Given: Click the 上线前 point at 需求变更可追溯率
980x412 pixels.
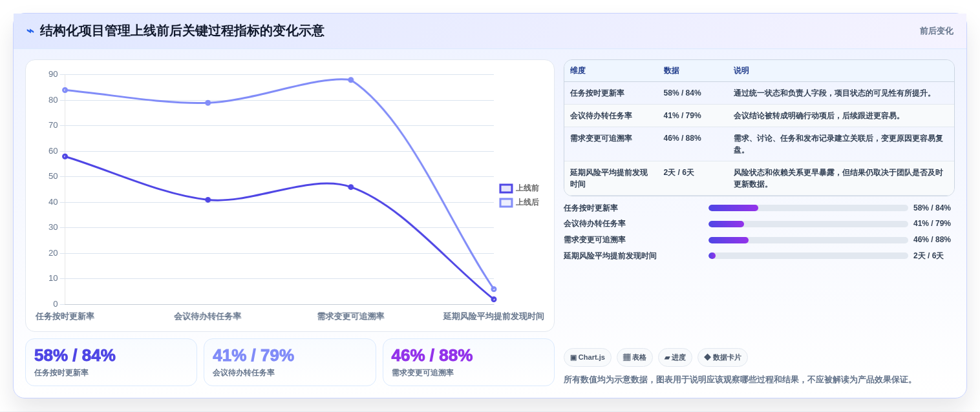Looking at the screenshot, I should click(x=351, y=187).
